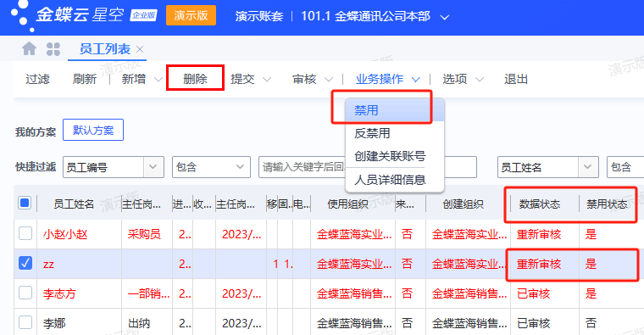Screen dimensions: 644x335
Task: Click the 演示账套 account label
Action: (259, 16)
